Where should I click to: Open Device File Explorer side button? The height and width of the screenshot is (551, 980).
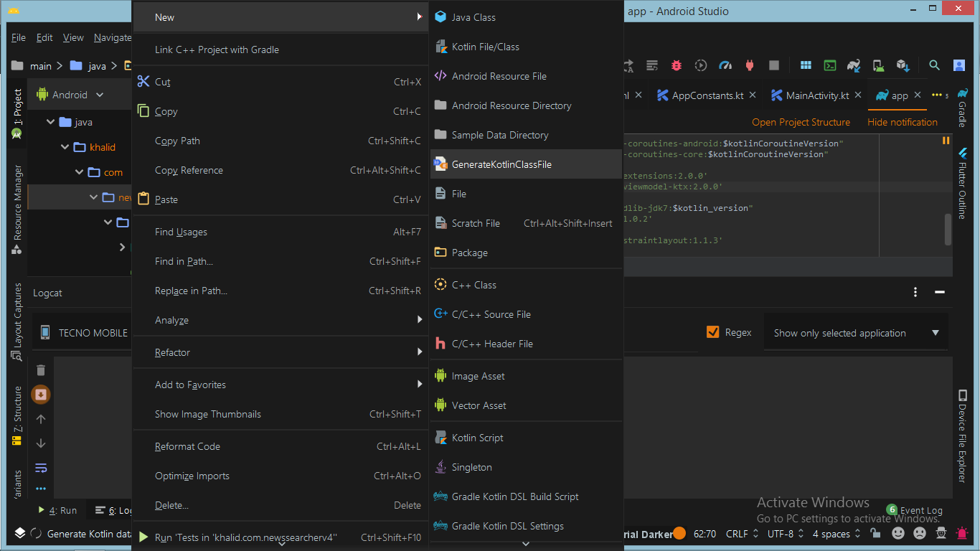coord(962,435)
